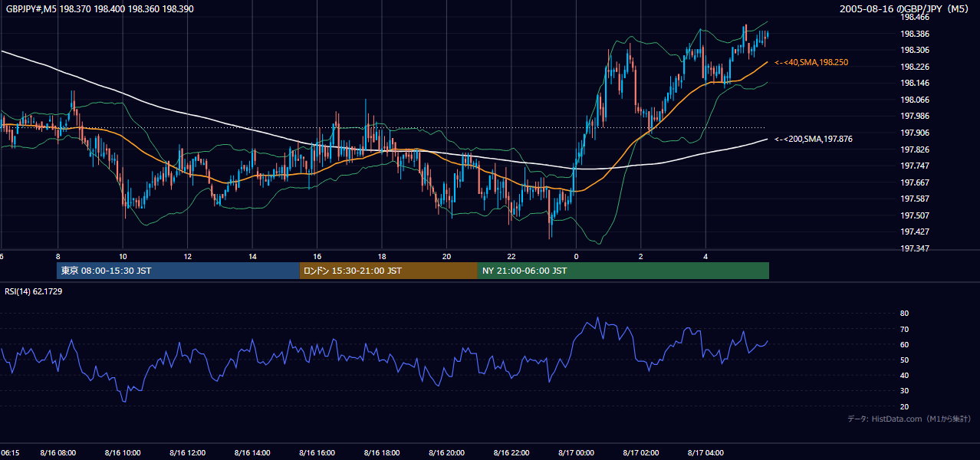Click the time axis label 8/16 18:00
Viewport: 980px width, 460px height.
(383, 453)
